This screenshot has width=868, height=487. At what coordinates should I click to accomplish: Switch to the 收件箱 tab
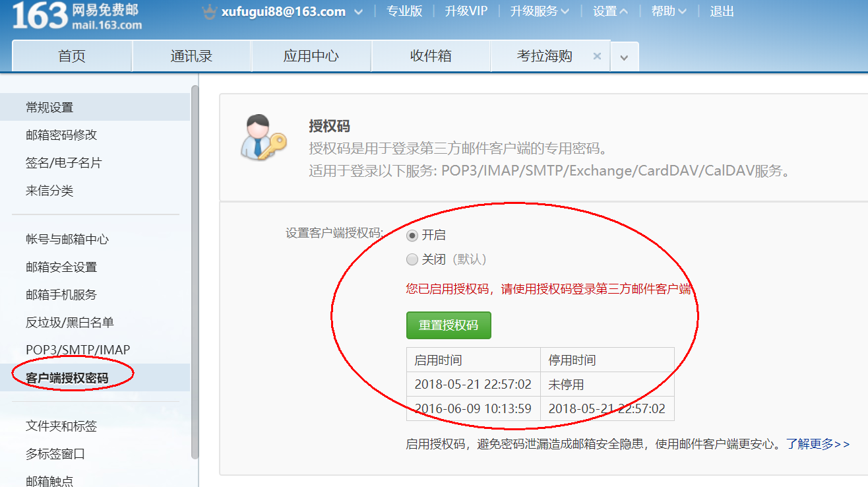point(430,55)
